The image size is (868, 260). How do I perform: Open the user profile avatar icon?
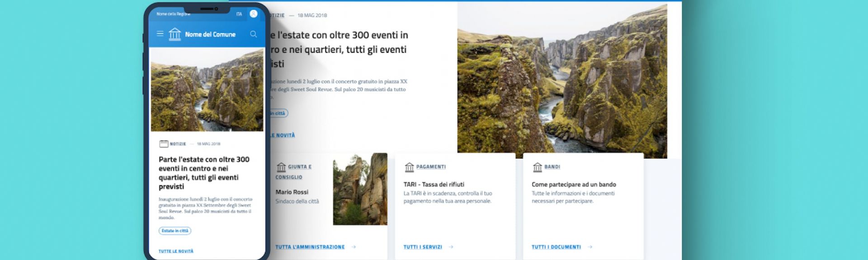click(254, 14)
